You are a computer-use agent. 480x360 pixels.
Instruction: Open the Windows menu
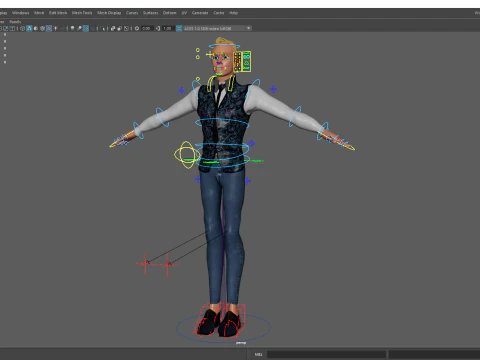tap(20, 13)
